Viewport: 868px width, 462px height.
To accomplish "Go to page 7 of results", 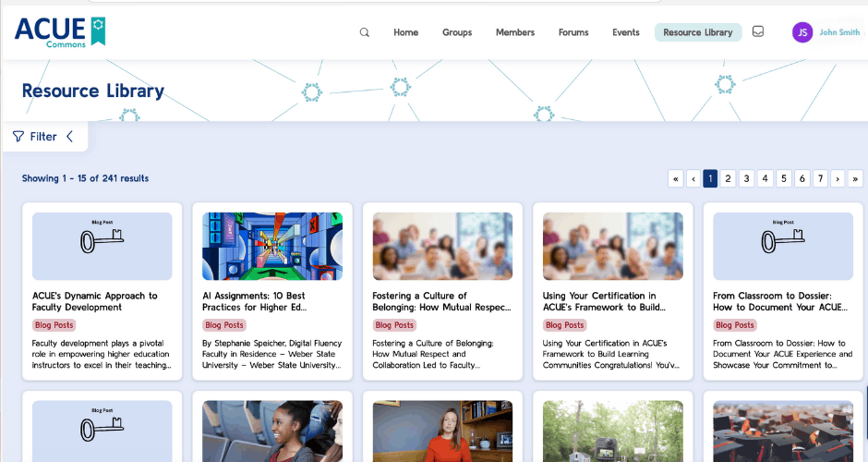I will pyautogui.click(x=820, y=178).
